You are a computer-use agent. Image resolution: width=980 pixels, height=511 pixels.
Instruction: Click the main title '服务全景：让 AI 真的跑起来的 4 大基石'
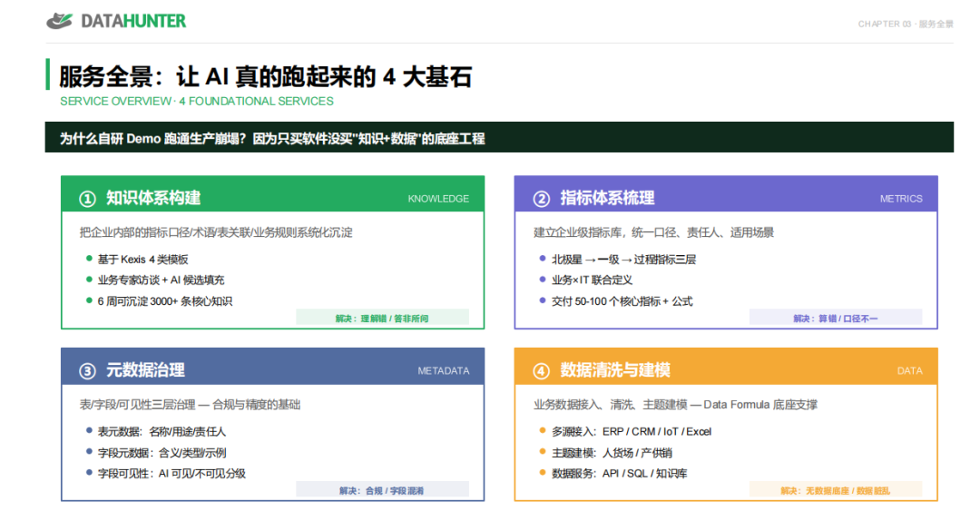pos(265,77)
